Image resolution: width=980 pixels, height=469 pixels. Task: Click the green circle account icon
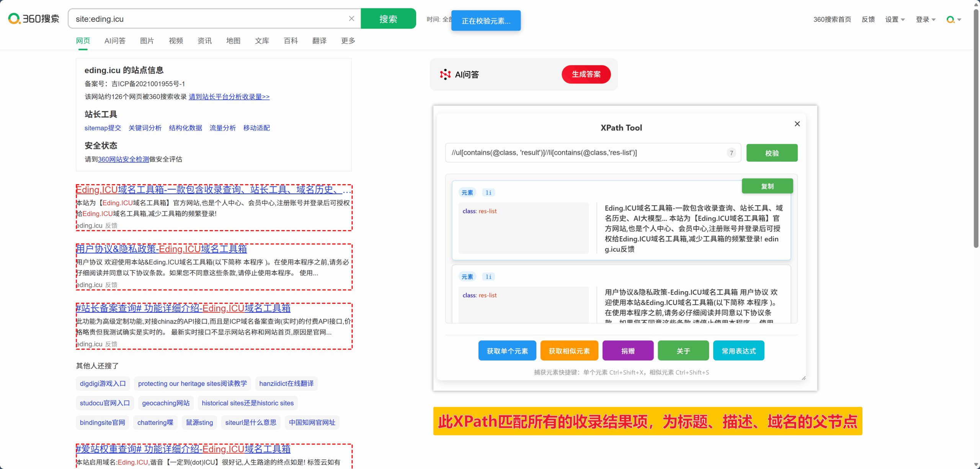click(950, 20)
